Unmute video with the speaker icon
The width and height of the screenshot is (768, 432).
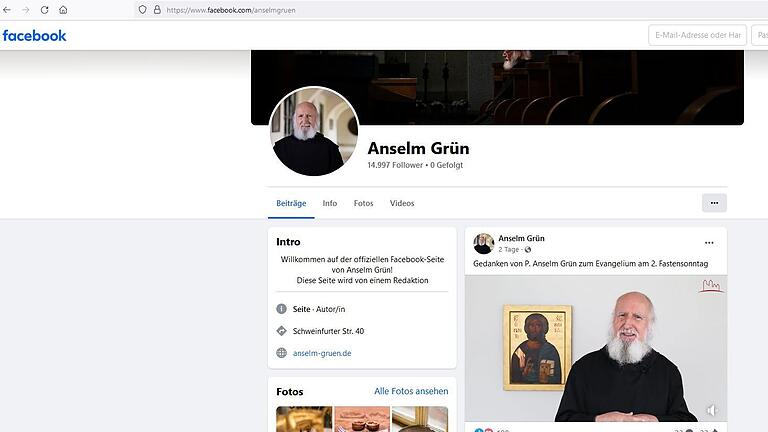tap(712, 410)
